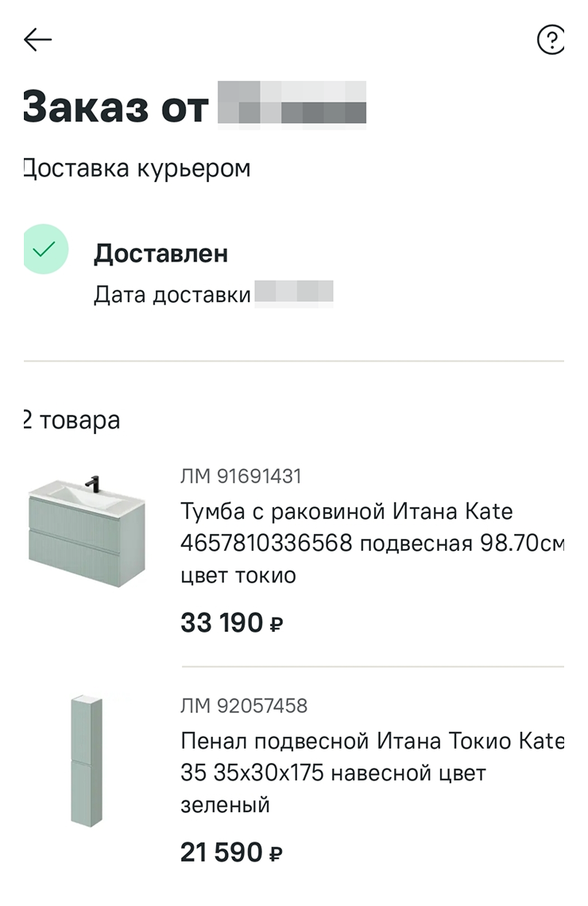This screenshot has height=906, width=588.
Task: Click the blurred order date in title
Action: pos(292,105)
